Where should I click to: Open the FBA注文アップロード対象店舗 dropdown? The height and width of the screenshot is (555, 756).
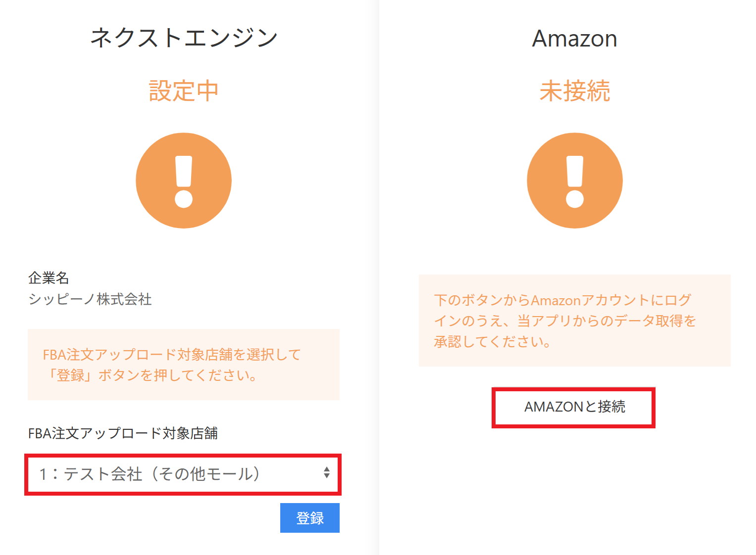183,474
